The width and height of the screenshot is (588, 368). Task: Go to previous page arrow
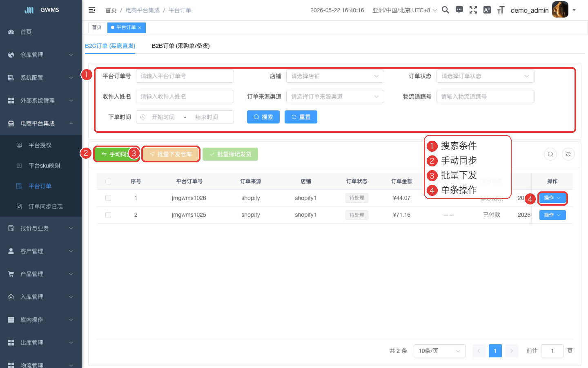click(479, 351)
